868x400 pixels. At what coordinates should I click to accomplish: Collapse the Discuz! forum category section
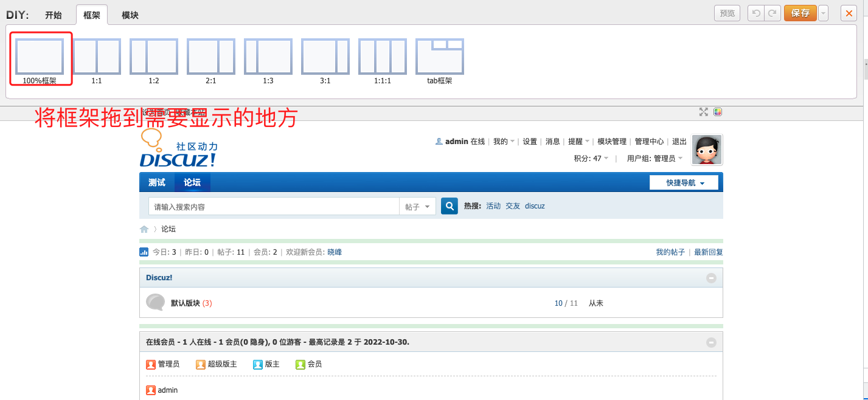(x=711, y=278)
